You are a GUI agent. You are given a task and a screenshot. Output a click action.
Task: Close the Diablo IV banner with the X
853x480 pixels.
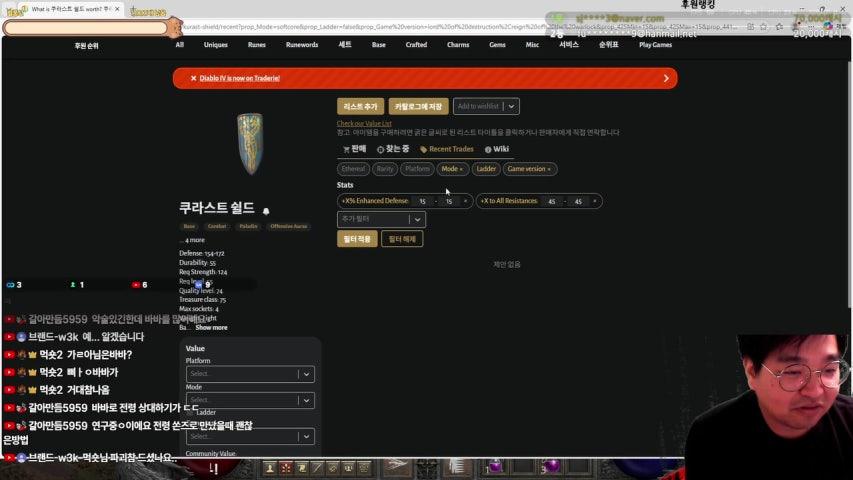click(193, 78)
